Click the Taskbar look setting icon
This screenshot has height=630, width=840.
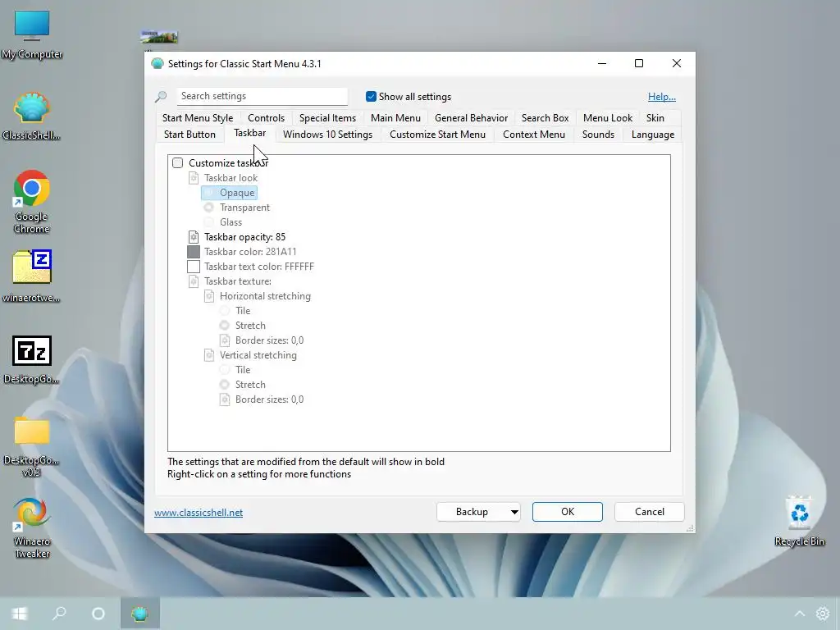click(194, 178)
